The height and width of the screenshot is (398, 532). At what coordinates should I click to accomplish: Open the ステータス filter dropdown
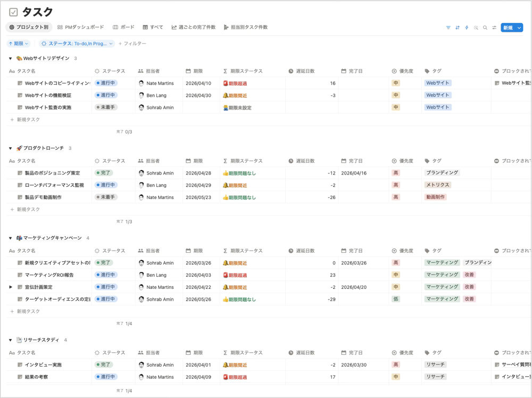tap(76, 43)
